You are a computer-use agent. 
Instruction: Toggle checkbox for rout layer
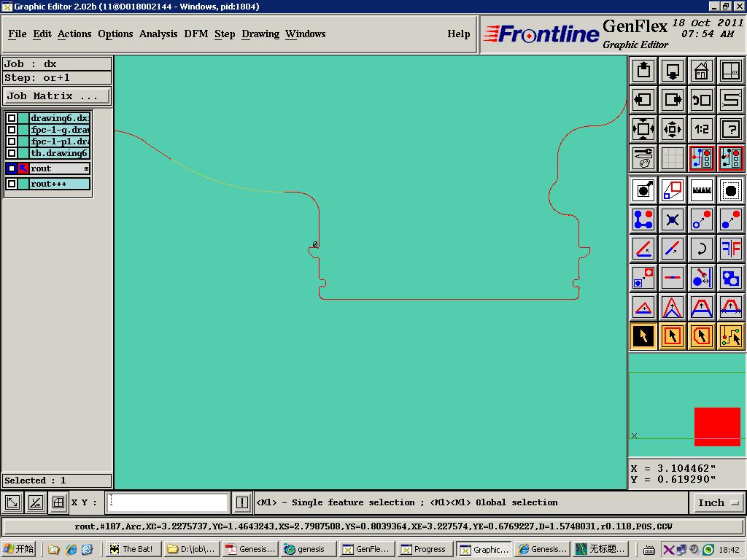12,168
